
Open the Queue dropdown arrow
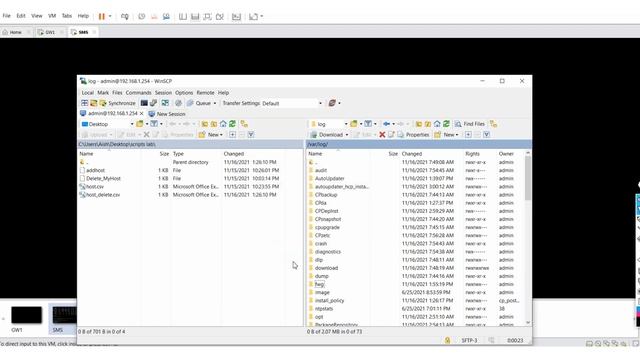click(x=215, y=103)
